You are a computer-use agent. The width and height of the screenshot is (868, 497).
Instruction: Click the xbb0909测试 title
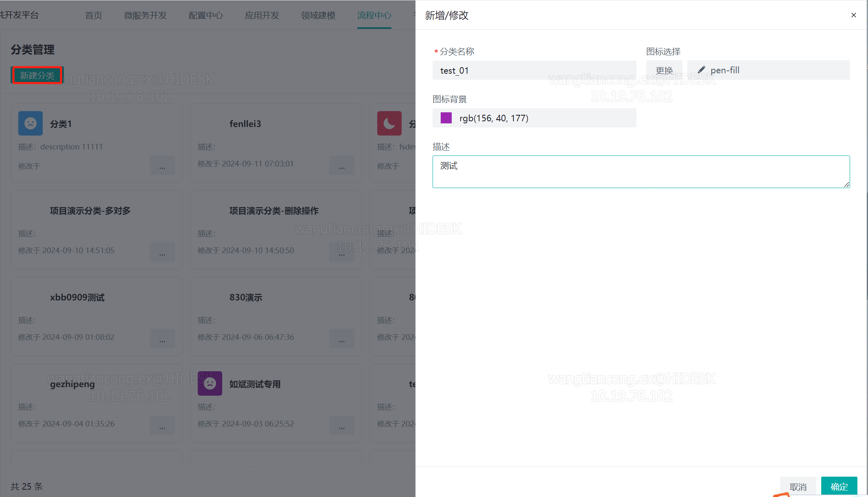77,297
